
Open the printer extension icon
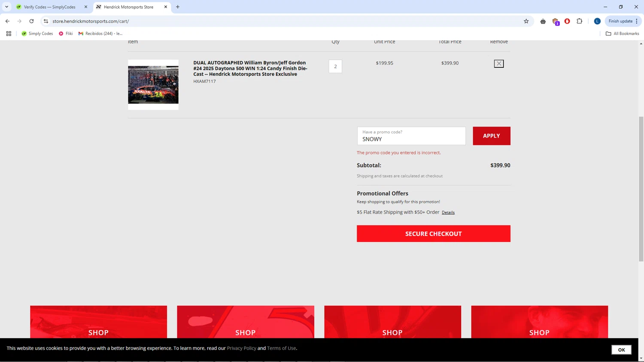coord(543,21)
